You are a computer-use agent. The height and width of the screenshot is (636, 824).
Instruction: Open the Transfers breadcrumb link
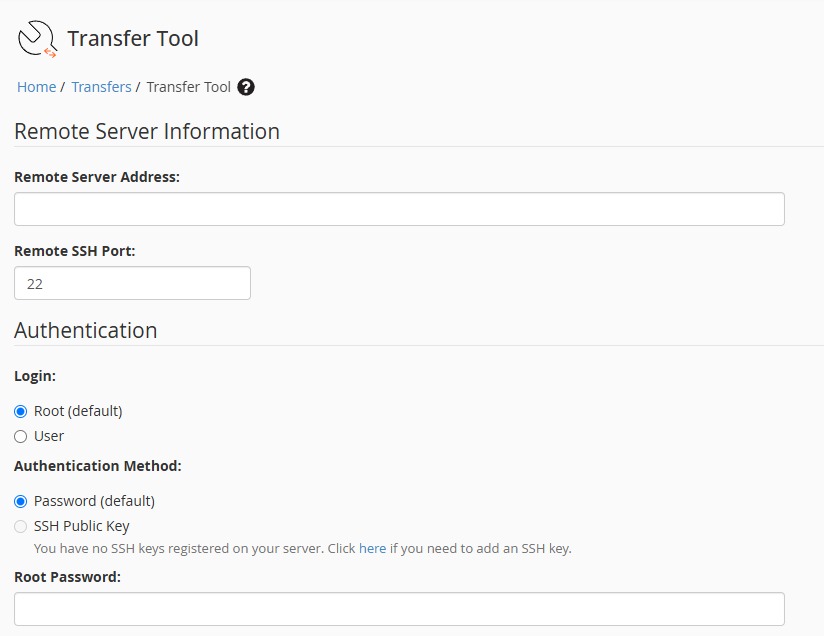point(101,87)
